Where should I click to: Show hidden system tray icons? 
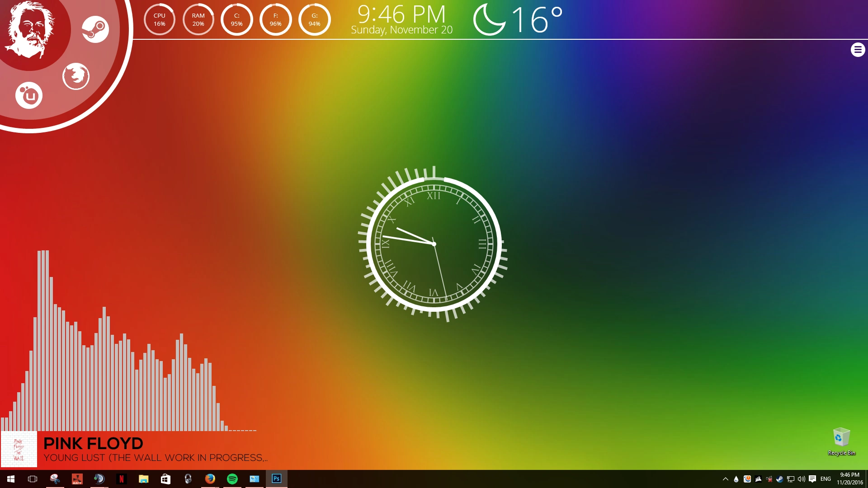[725, 479]
